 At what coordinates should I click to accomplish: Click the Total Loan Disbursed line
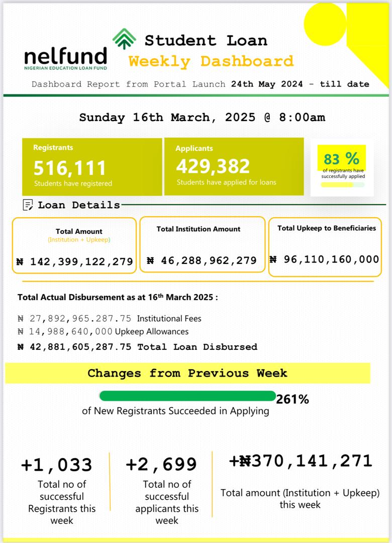coord(137,347)
